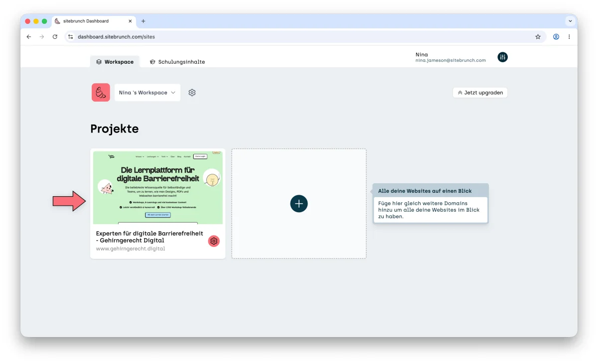The image size is (598, 364).
Task: Click the Projekte heading
Action: click(x=115, y=129)
